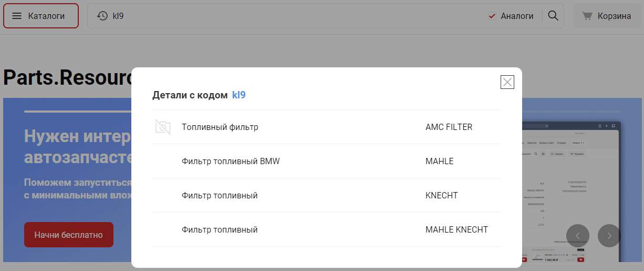This screenshot has width=644, height=271.
Task: Choose the KNECHT fuel filter row
Action: tap(326, 195)
